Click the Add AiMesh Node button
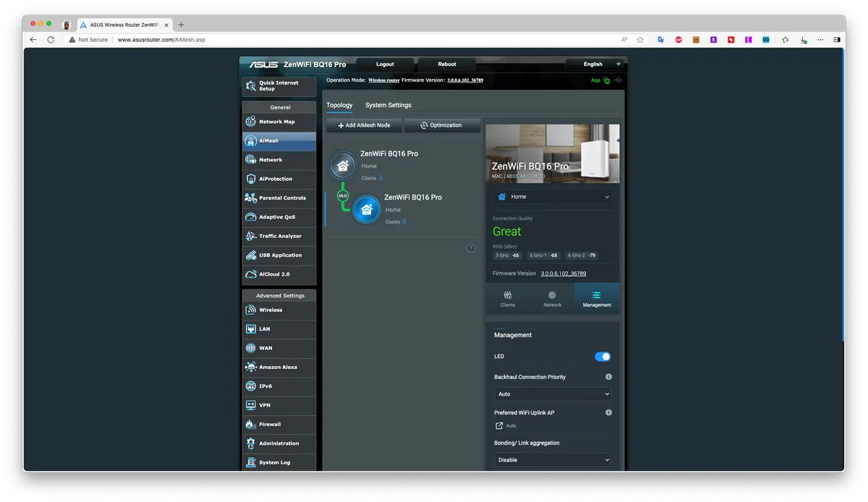868x502 pixels. click(x=364, y=125)
